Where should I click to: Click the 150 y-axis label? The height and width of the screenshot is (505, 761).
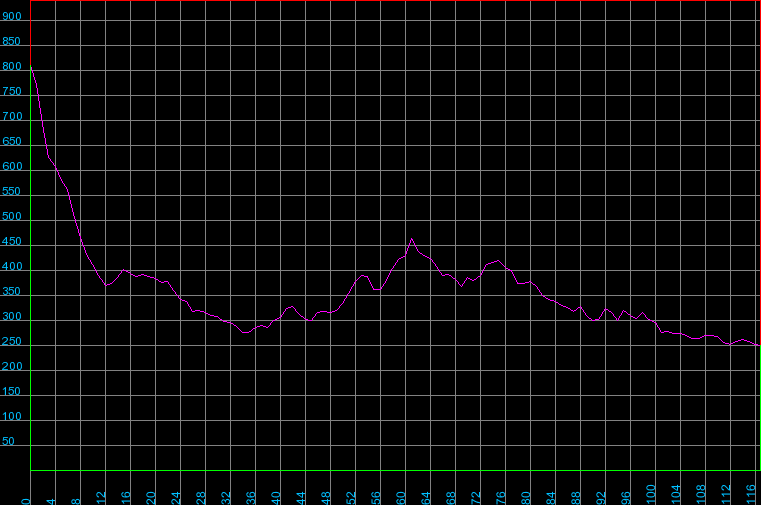click(12, 391)
